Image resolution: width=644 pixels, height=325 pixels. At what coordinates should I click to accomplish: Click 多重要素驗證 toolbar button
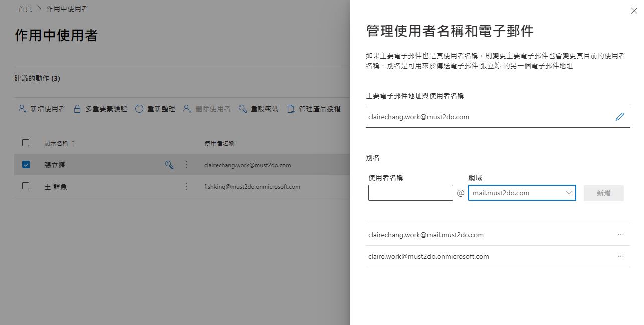100,109
